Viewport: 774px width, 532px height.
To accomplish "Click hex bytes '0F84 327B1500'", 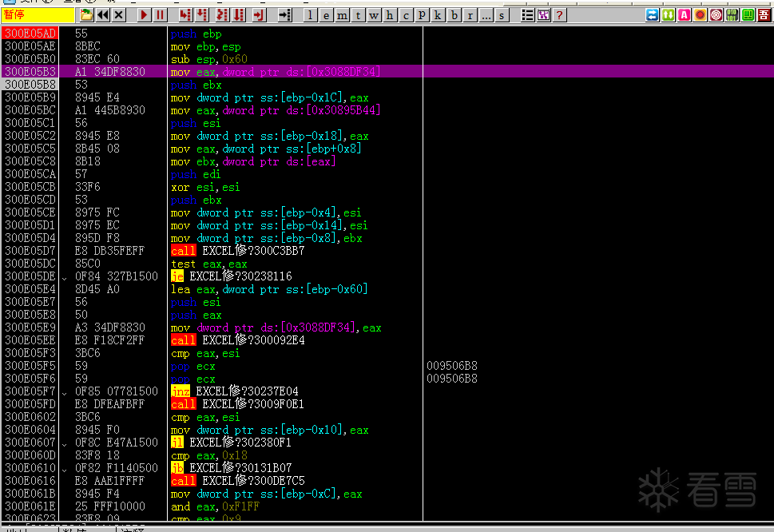I will pyautogui.click(x=117, y=276).
